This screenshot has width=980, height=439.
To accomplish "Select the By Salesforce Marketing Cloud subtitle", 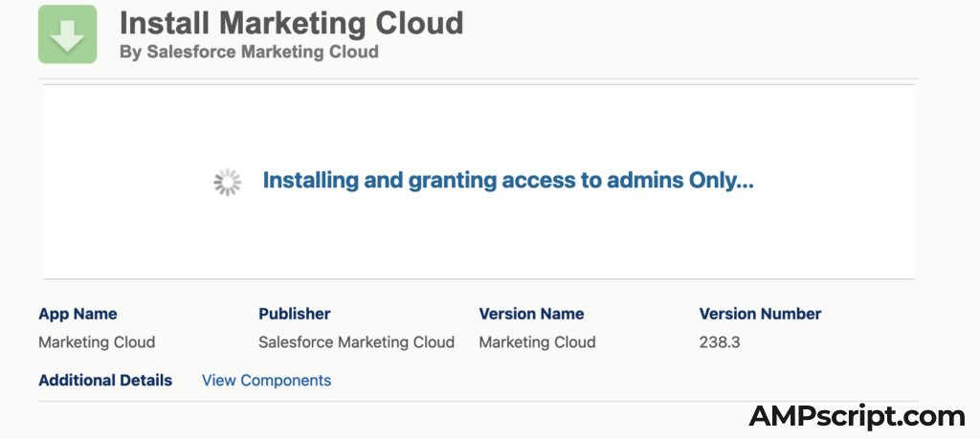I will (x=249, y=52).
